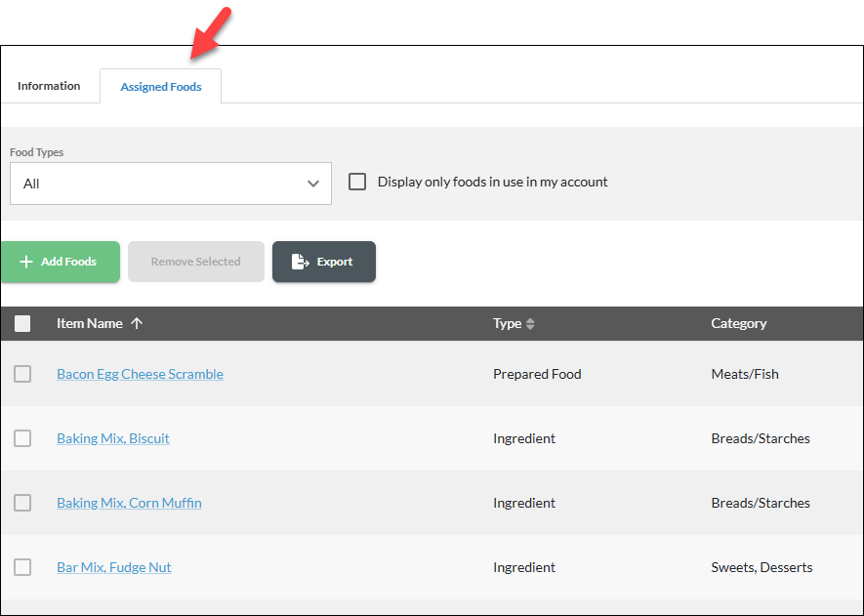Open the Baking Mix, Biscuit link
The width and height of the screenshot is (864, 616).
[113, 438]
